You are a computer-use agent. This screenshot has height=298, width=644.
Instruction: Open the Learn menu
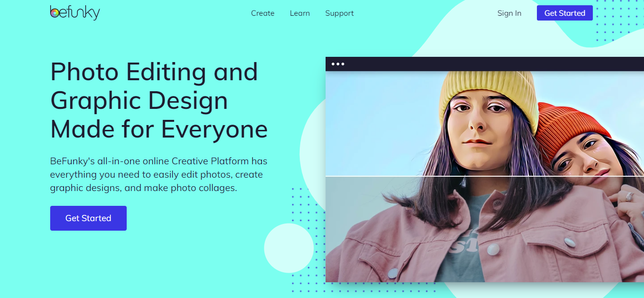coord(300,13)
